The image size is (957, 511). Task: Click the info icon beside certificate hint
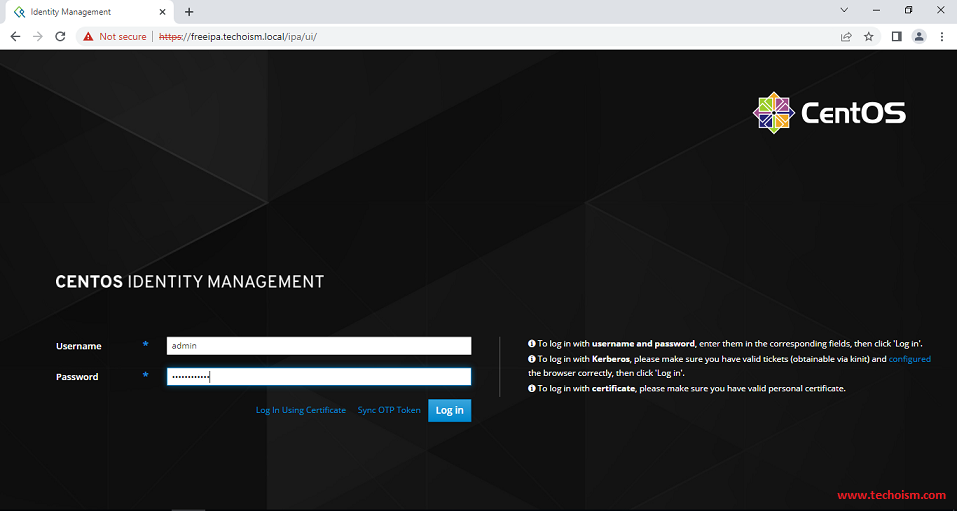[532, 388]
